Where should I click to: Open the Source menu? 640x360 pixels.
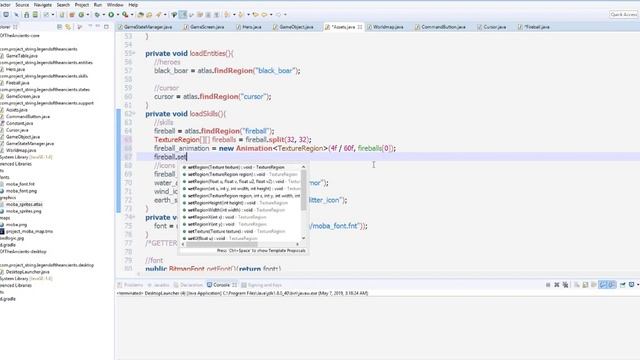point(22,4)
